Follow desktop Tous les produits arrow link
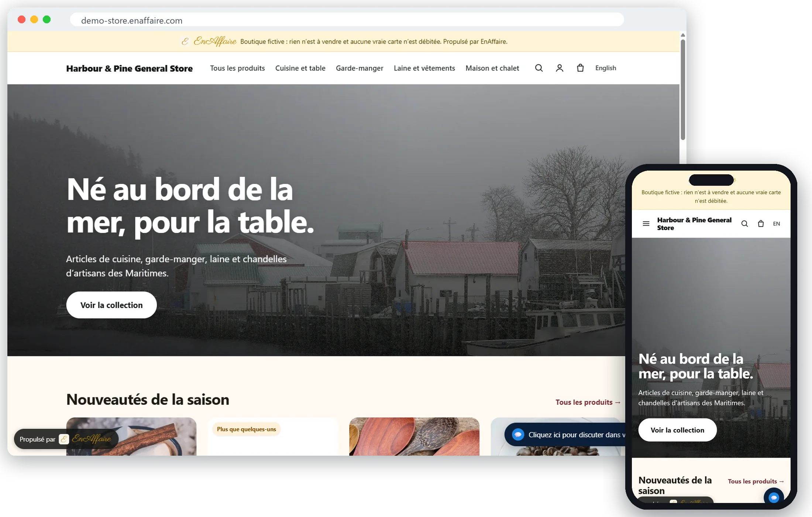The height and width of the screenshot is (517, 812). click(588, 402)
